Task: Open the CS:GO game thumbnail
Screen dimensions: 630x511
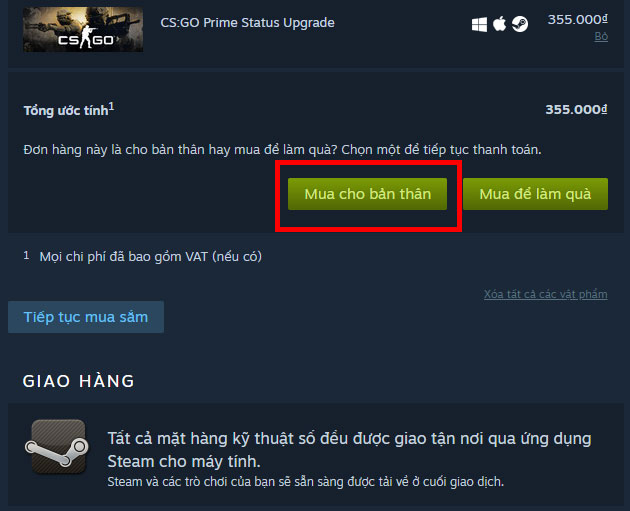Action: pos(83,29)
